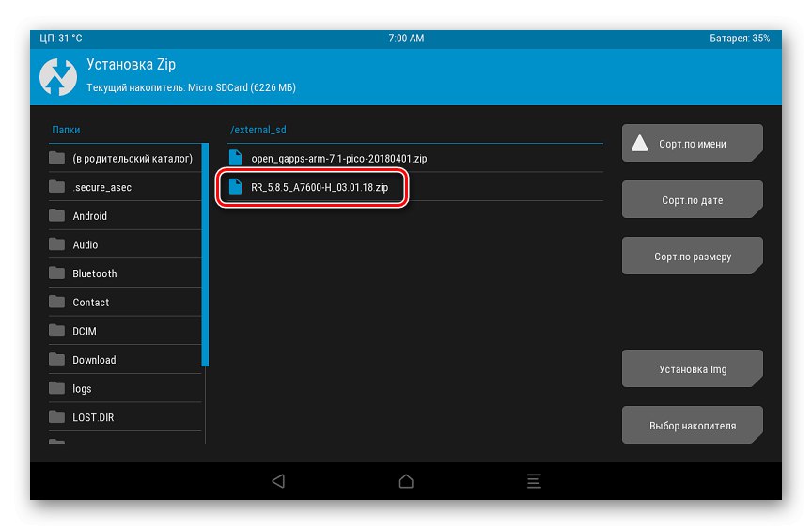Image resolution: width=812 pixels, height=530 pixels.
Task: Click the folder icon next to .secure_asec
Action: (x=56, y=186)
